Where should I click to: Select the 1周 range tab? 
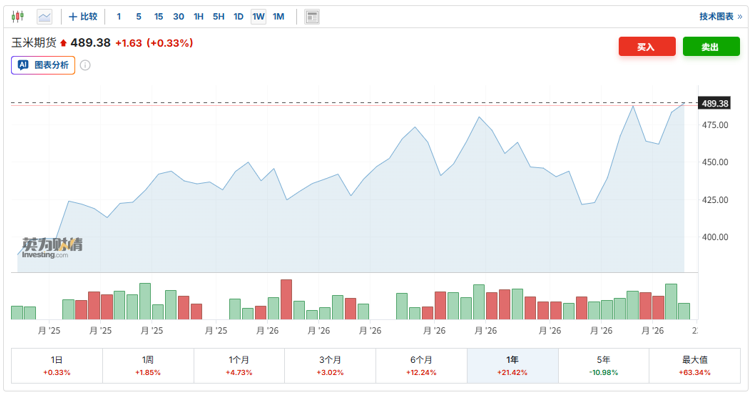pos(148,366)
